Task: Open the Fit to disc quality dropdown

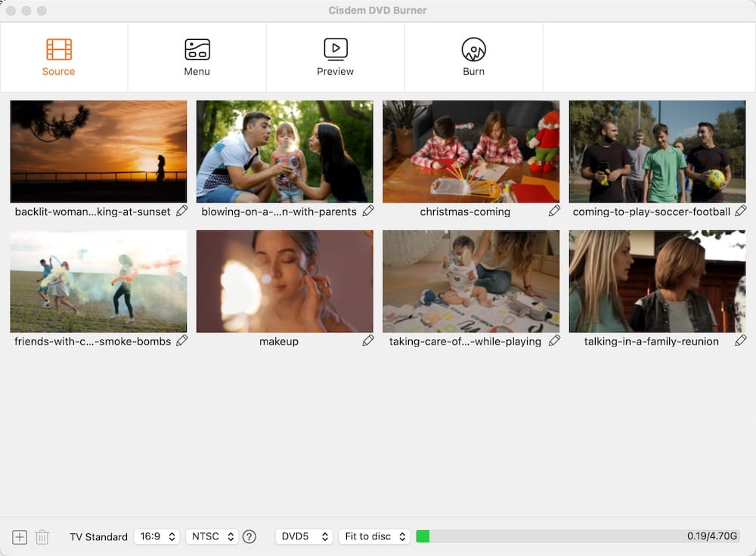Action: [374, 536]
